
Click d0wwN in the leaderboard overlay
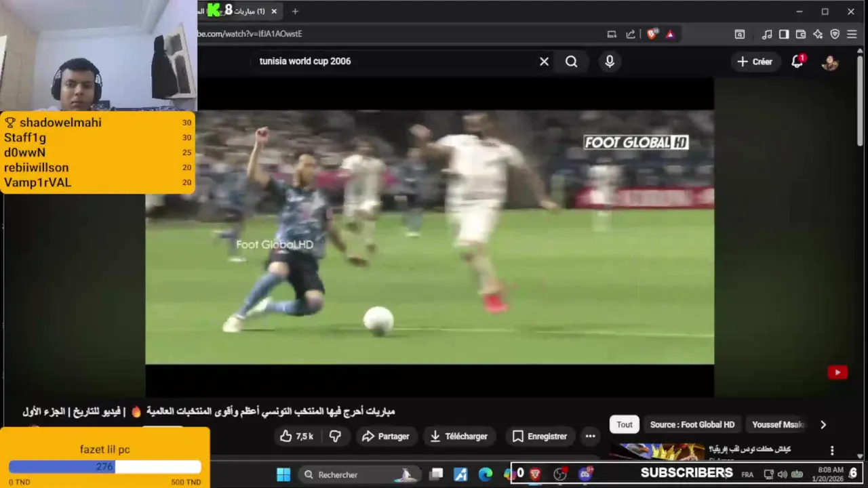(24, 152)
